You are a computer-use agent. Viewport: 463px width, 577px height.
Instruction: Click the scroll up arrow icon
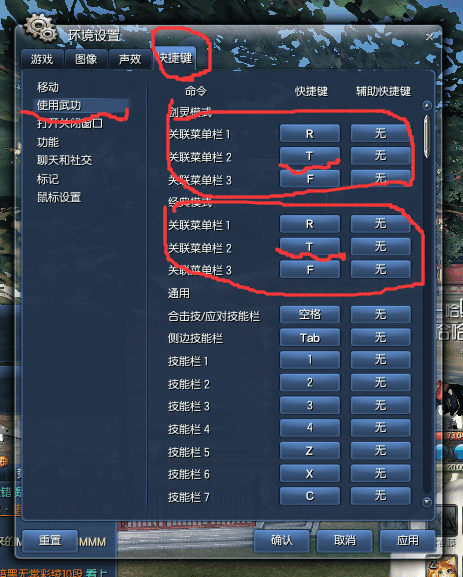[427, 106]
